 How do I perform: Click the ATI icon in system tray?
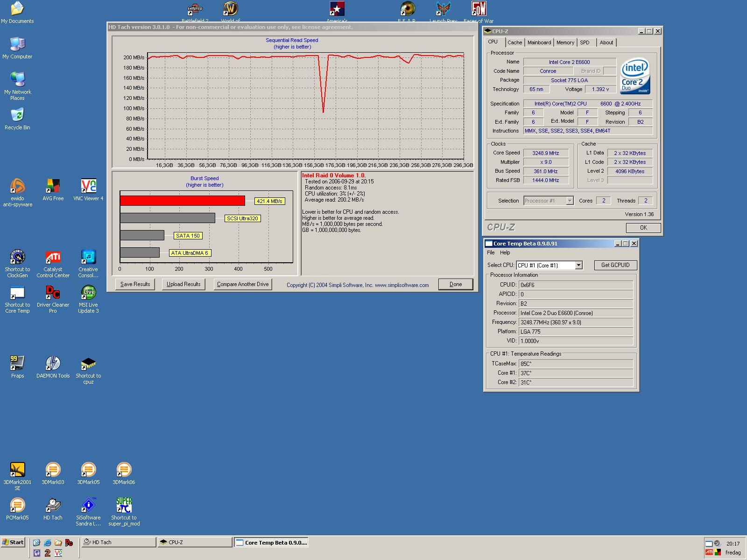709,553
